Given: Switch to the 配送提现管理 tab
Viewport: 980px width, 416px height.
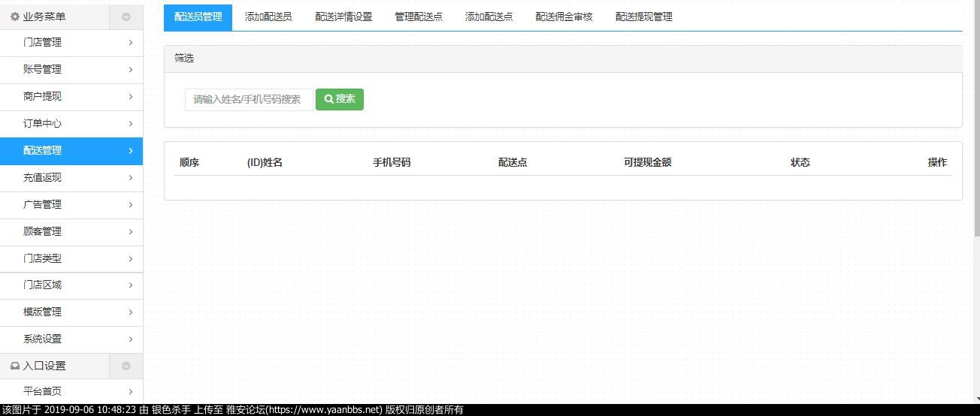Looking at the screenshot, I should (x=644, y=17).
